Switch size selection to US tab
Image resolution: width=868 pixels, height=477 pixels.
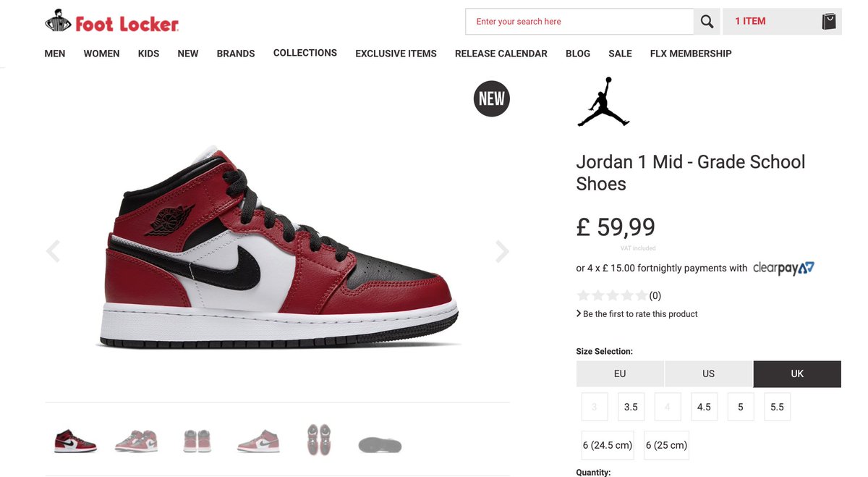click(708, 374)
